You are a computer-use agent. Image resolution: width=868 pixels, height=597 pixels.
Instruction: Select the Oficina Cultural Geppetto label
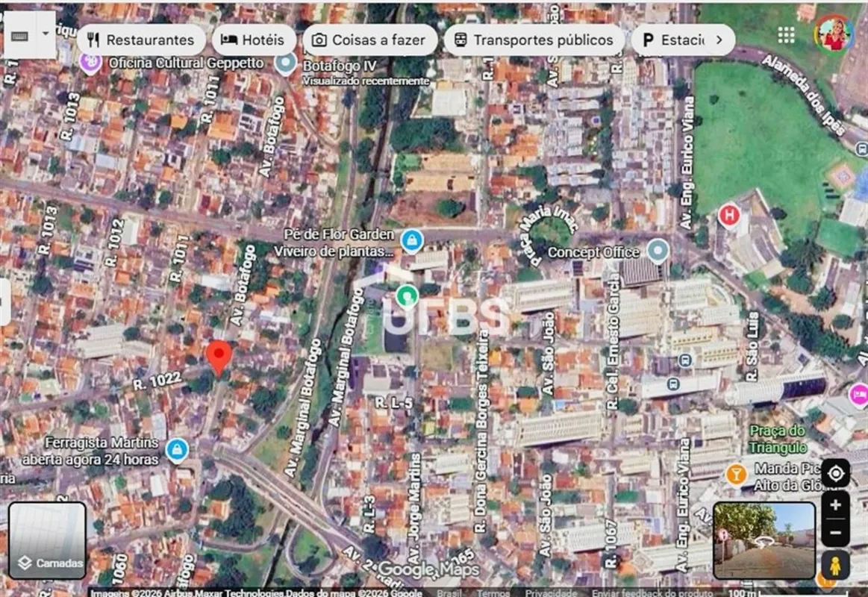click(186, 63)
